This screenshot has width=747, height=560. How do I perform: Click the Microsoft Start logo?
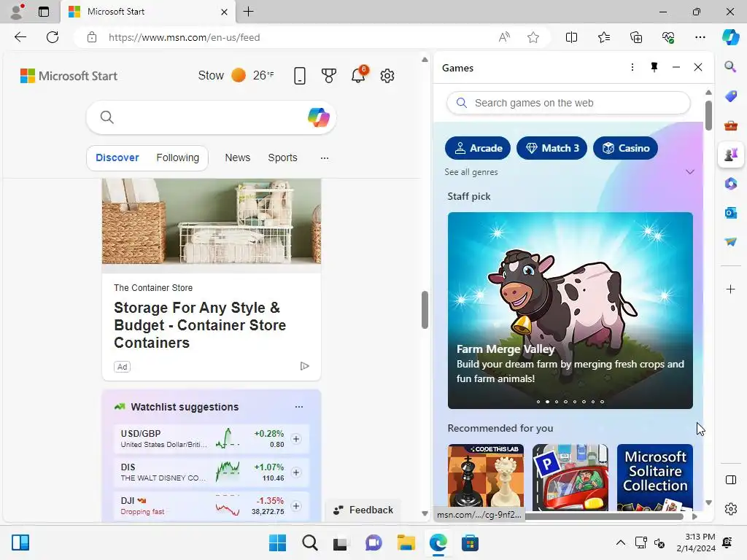coord(69,76)
